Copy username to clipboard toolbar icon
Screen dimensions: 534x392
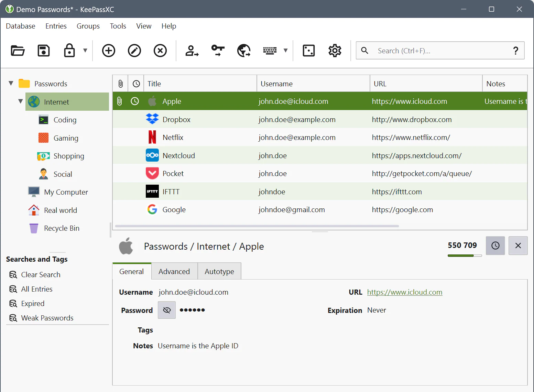(192, 51)
